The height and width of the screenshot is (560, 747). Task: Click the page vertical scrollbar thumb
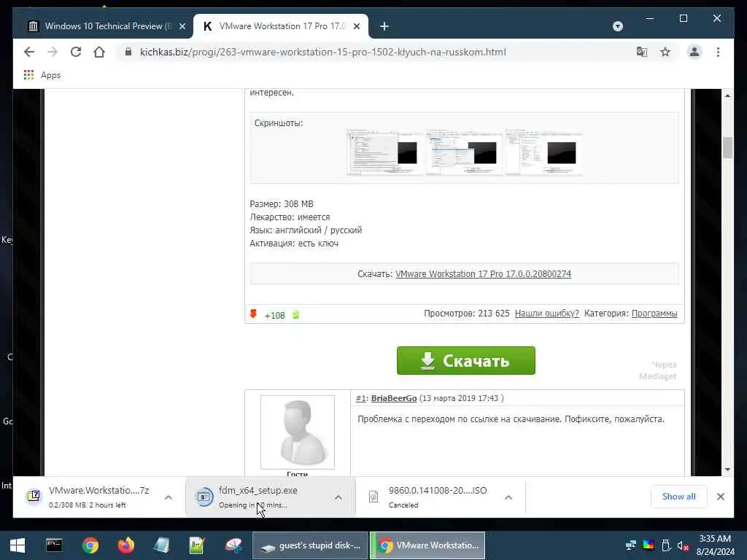(727, 147)
